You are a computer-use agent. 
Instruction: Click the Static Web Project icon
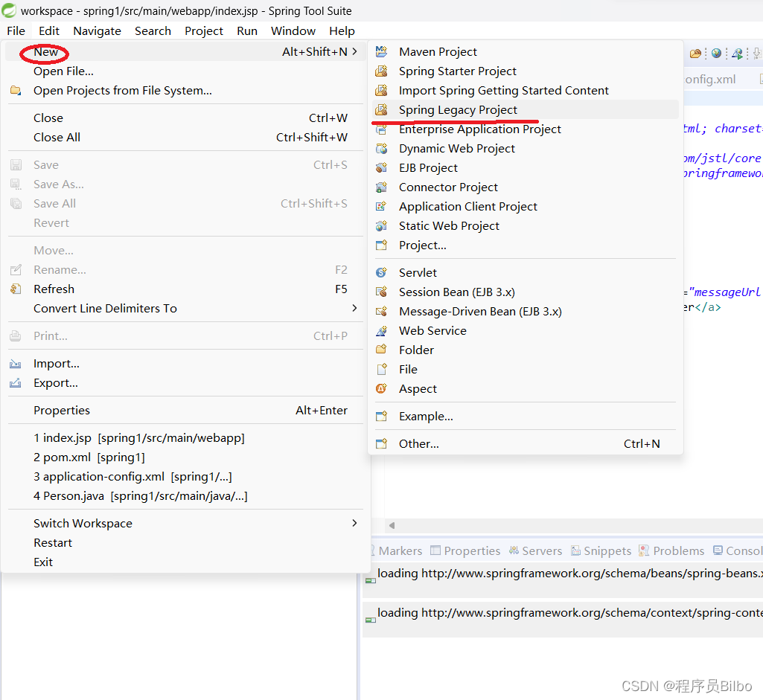pyautogui.click(x=381, y=226)
